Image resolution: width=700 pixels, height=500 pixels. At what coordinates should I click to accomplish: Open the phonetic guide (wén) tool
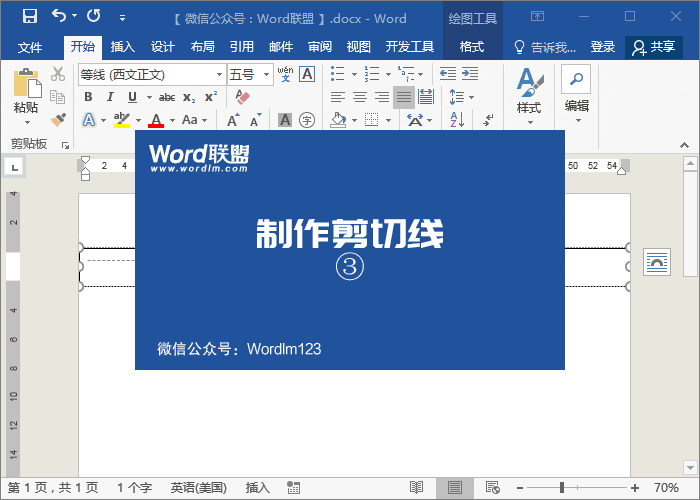click(285, 74)
